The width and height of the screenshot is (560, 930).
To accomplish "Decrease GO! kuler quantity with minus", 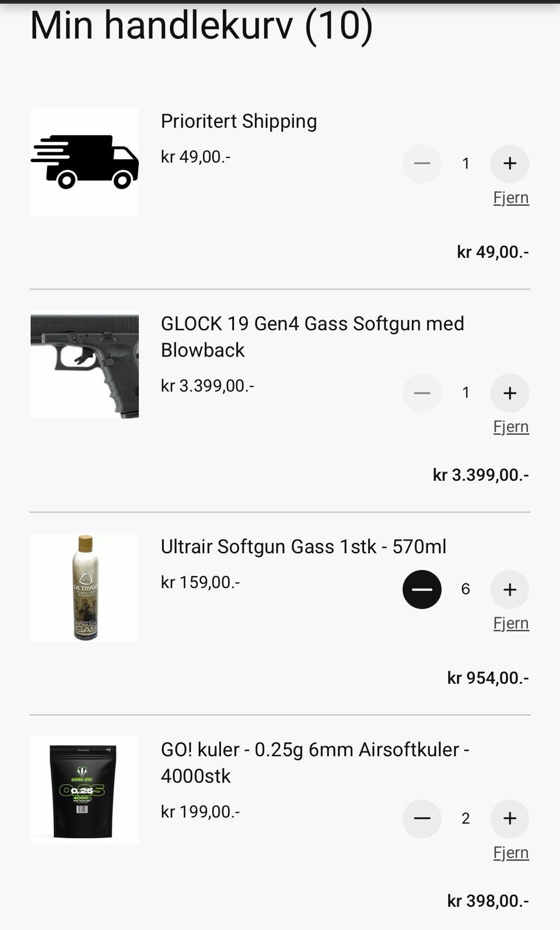I will [x=422, y=819].
